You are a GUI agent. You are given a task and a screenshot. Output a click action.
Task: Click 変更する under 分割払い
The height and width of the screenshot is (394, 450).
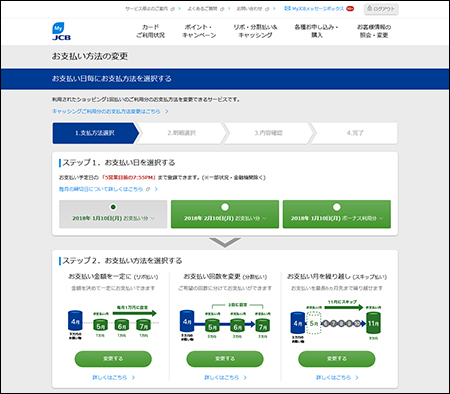[225, 359]
